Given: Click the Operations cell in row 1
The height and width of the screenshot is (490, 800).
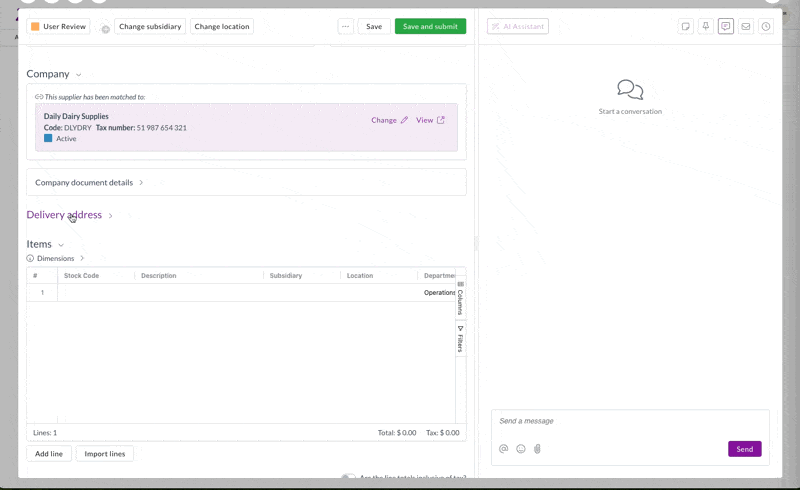Looking at the screenshot, I should click(x=439, y=292).
